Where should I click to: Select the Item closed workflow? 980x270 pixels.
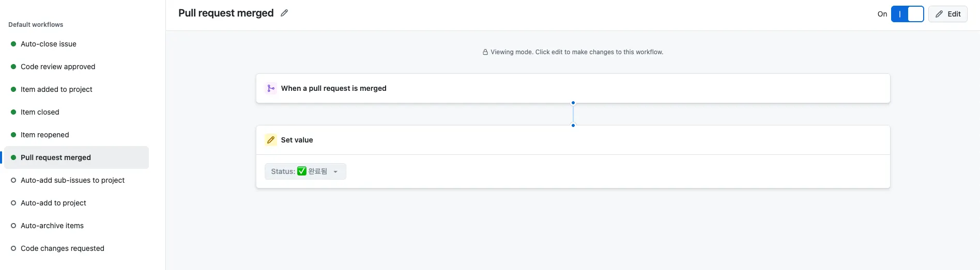[40, 112]
